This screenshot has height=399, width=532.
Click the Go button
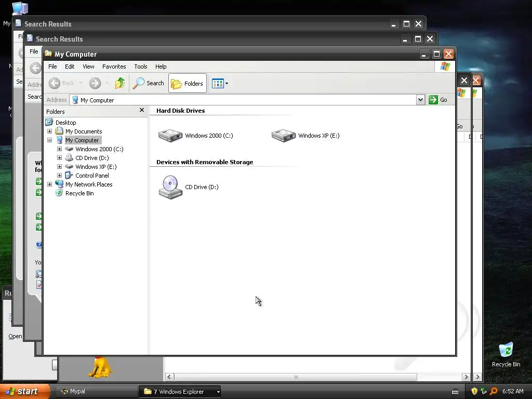coord(438,100)
